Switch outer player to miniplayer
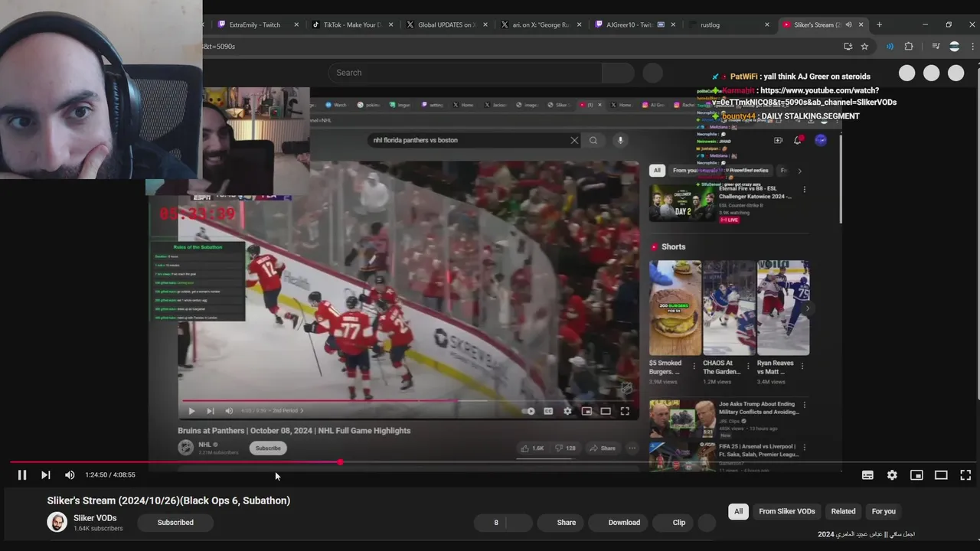Image resolution: width=980 pixels, height=551 pixels. 916,475
